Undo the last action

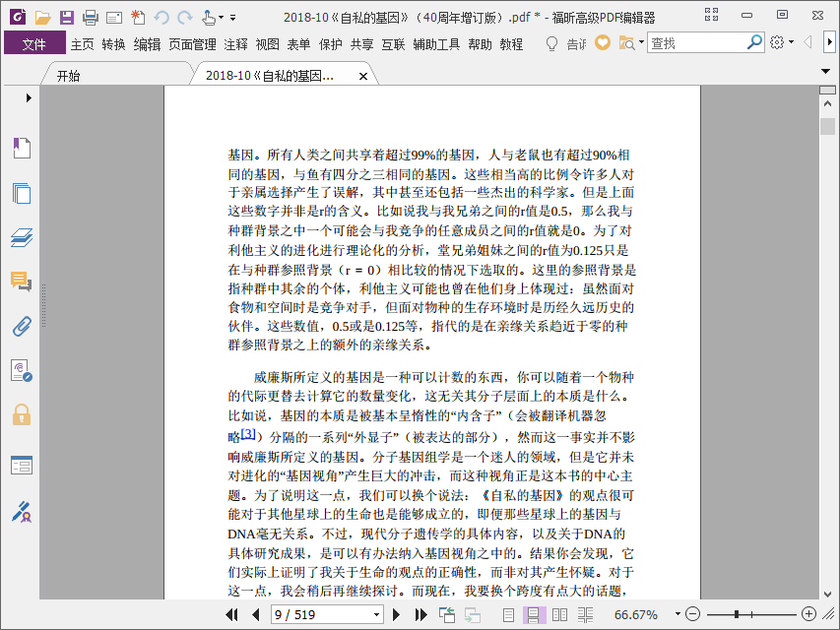(x=162, y=18)
